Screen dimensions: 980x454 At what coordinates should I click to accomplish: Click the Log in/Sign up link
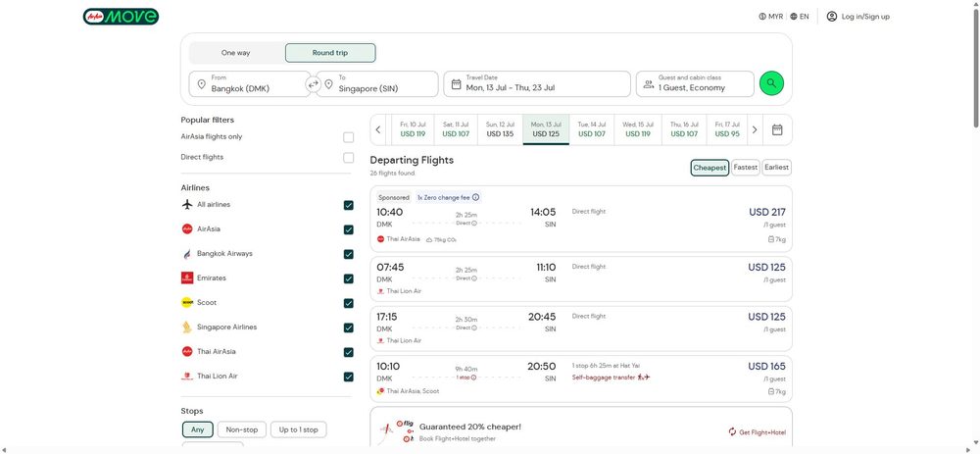tap(865, 17)
